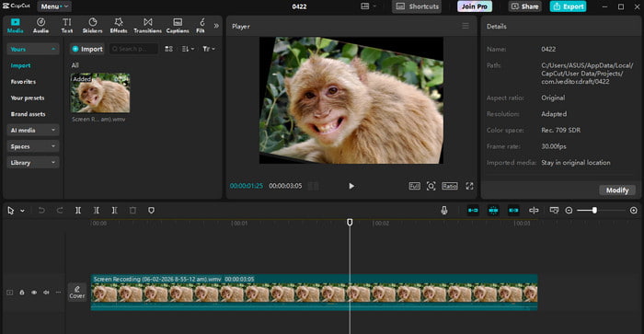Expand the Spaces section

[x=33, y=146]
